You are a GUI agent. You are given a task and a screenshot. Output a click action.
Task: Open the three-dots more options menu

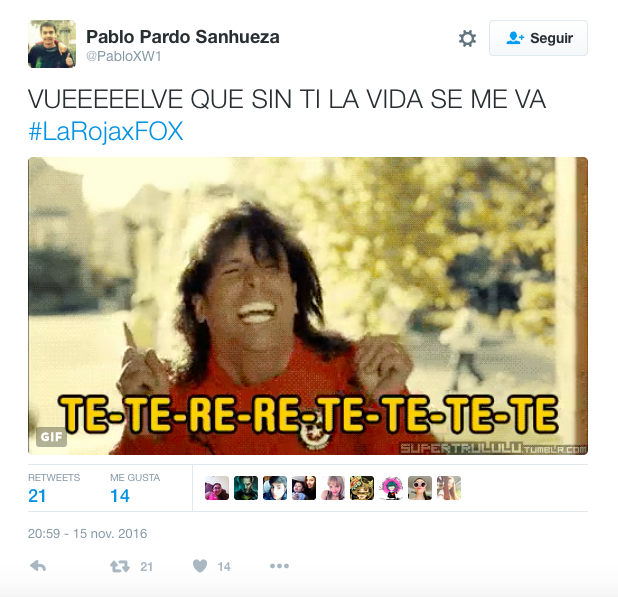click(x=279, y=566)
